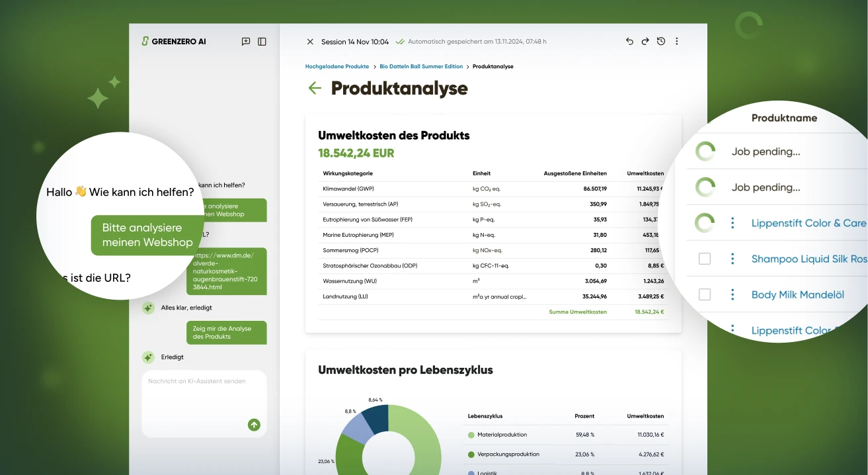The image size is (868, 475).
Task: Open the Lippenstift Color & Care product link
Action: (x=809, y=223)
